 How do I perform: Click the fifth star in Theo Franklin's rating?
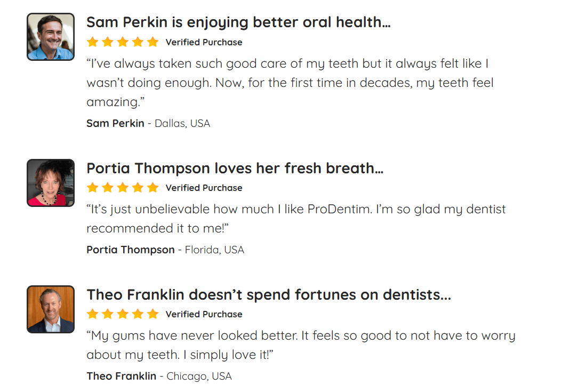click(x=152, y=314)
